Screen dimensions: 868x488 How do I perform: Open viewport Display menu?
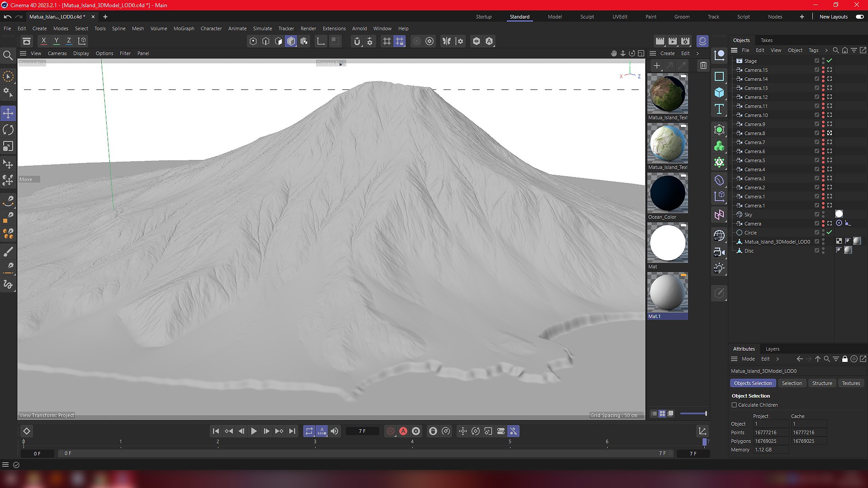click(81, 53)
